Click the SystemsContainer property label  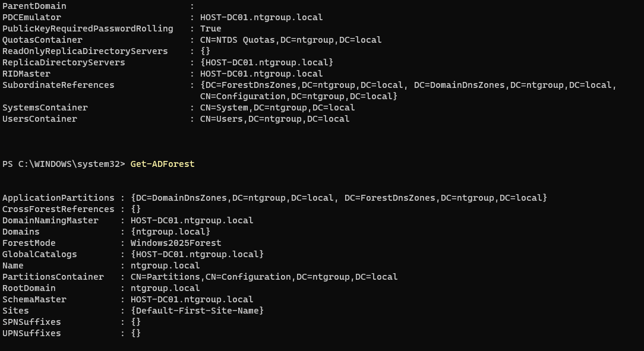point(45,107)
